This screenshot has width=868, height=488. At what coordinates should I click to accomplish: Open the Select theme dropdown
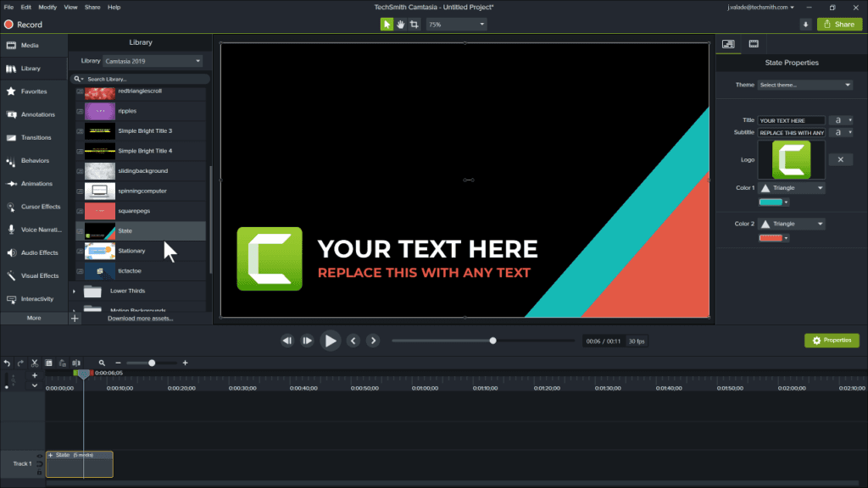805,85
